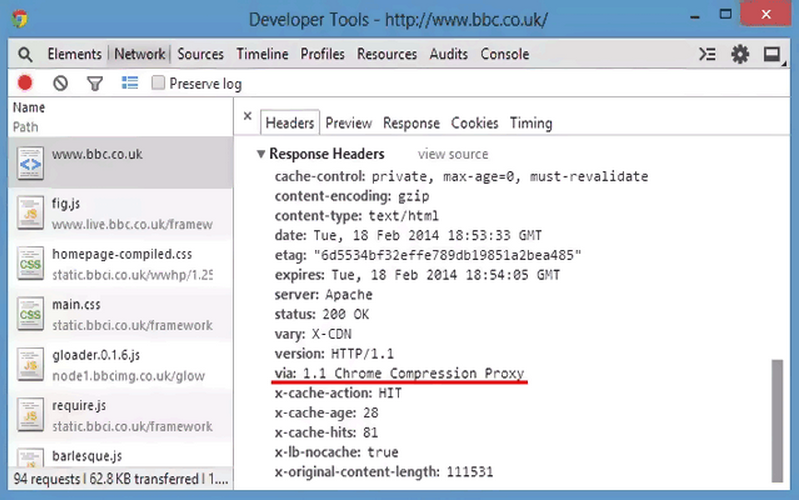This screenshot has width=800, height=502.
Task: Clear the network log with the clear icon
Action: pyautogui.click(x=60, y=83)
